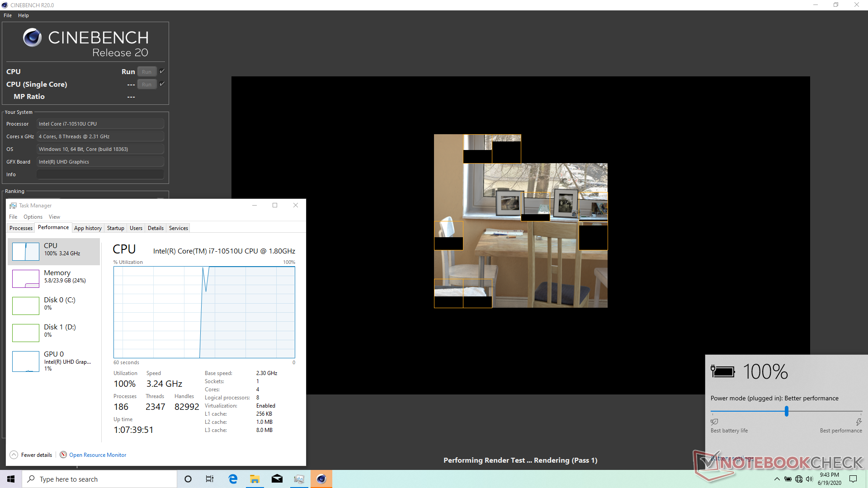The height and width of the screenshot is (488, 868).
Task: Switch to the App history tab
Action: pyautogui.click(x=88, y=228)
